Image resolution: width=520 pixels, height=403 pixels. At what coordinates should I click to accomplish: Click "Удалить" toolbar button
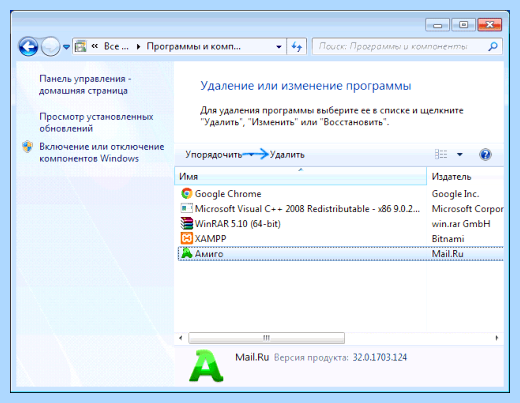[x=287, y=155]
